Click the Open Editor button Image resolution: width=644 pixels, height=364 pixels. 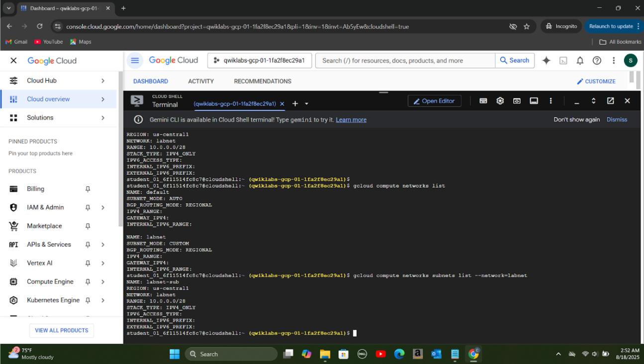(x=434, y=101)
